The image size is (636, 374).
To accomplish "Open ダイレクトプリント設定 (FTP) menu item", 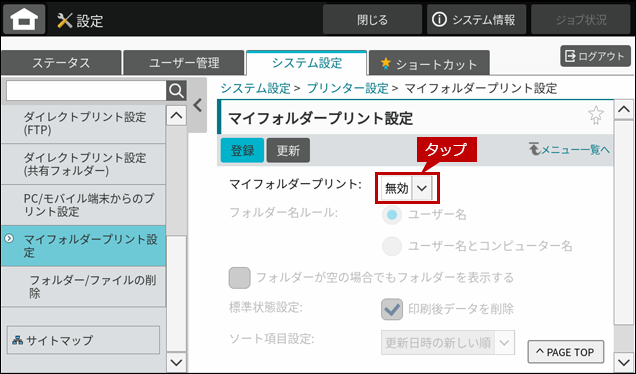I will click(83, 123).
